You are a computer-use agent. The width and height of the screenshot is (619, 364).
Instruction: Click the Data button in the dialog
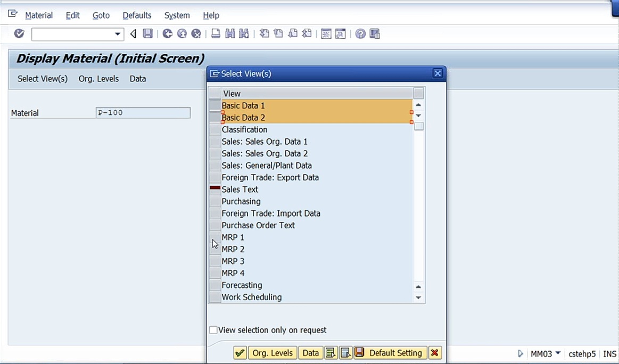tap(311, 352)
